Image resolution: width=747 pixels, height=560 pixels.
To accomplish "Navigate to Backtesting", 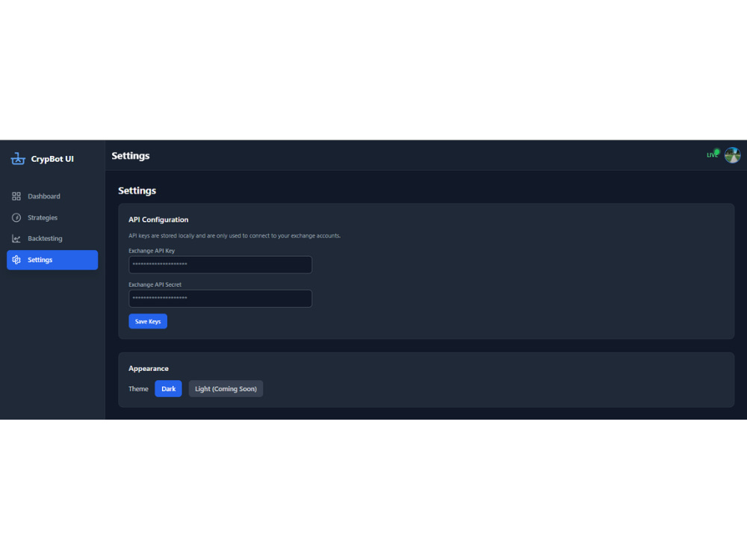I will tap(52, 239).
